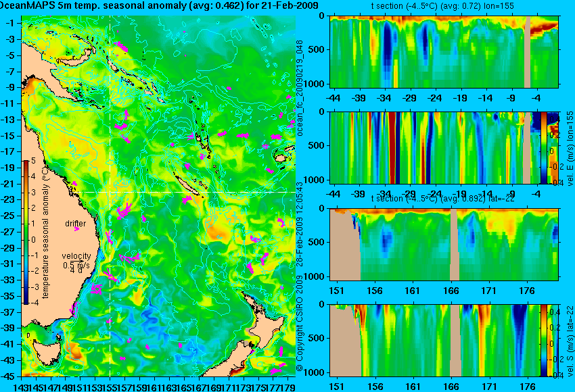
Task: Click the '0' tick on temperature colorbar
Action: coord(33,240)
